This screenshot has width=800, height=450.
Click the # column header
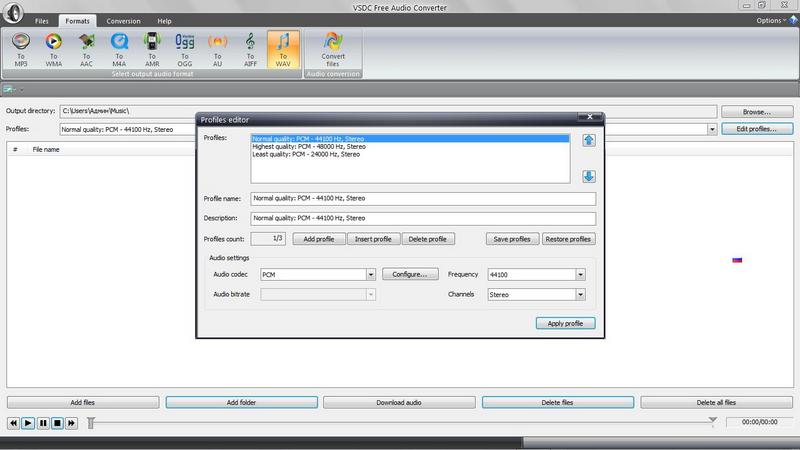tap(15, 149)
